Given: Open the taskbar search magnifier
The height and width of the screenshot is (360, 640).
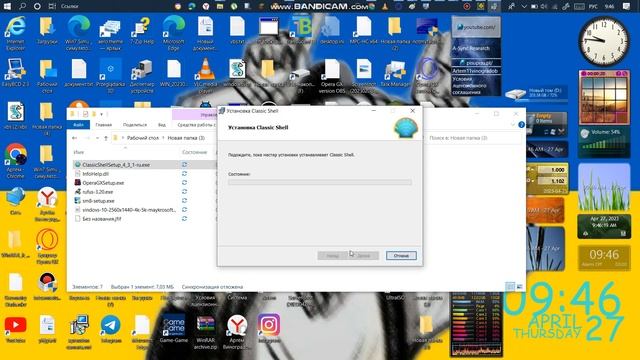Looking at the screenshot, I should (x=22, y=6).
